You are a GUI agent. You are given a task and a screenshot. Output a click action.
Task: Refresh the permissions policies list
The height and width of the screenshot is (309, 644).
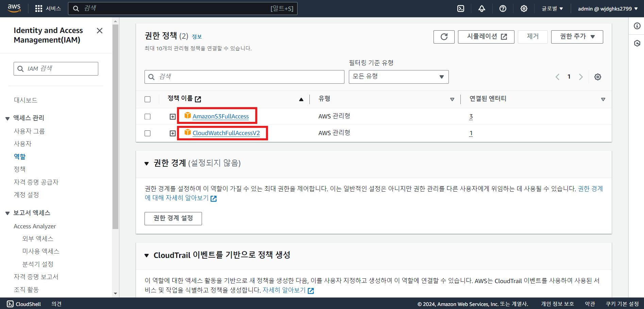click(444, 37)
